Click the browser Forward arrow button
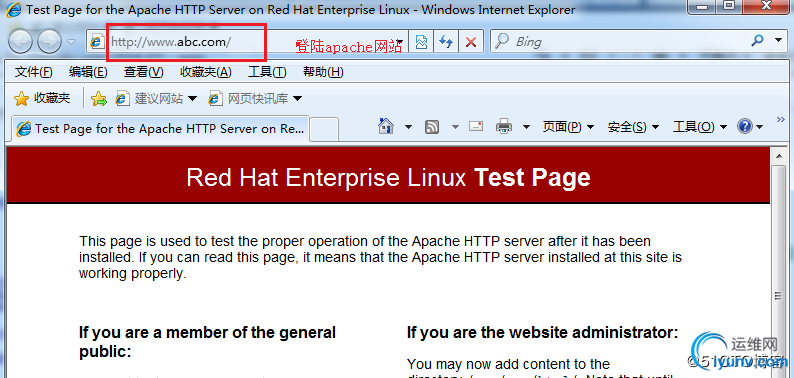This screenshot has width=794, height=378. click(x=49, y=42)
